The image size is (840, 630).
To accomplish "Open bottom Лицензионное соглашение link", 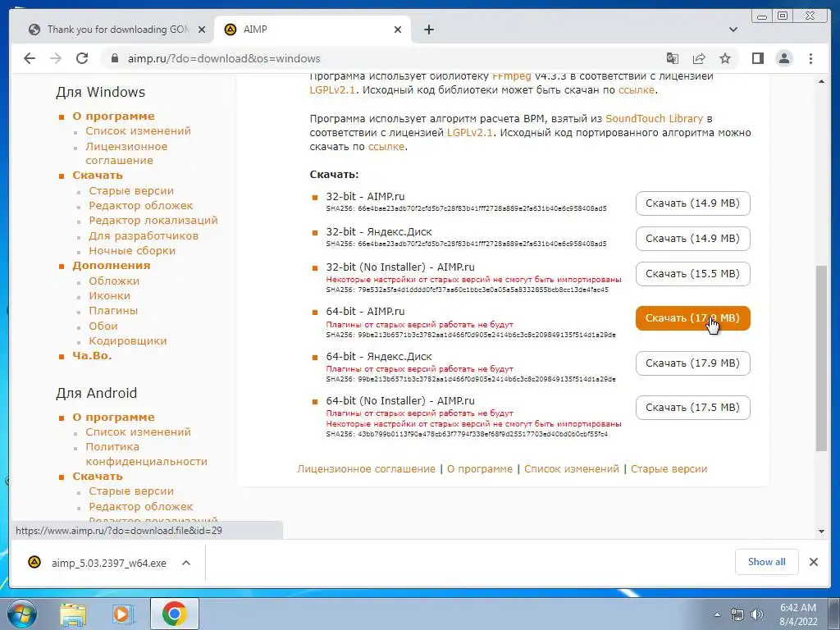I will coord(367,468).
